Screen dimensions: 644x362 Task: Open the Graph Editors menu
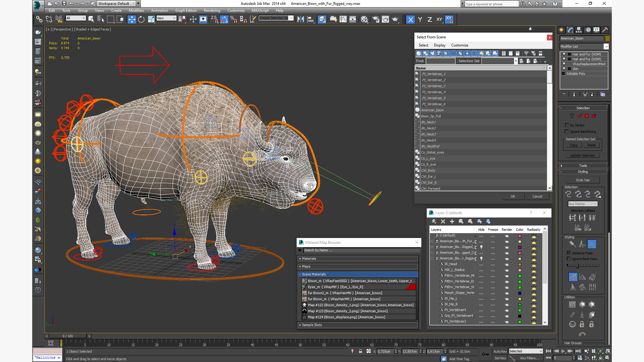coord(186,10)
